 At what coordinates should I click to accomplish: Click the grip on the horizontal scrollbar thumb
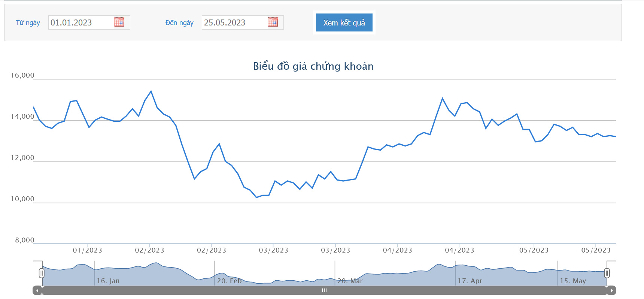[x=324, y=290]
